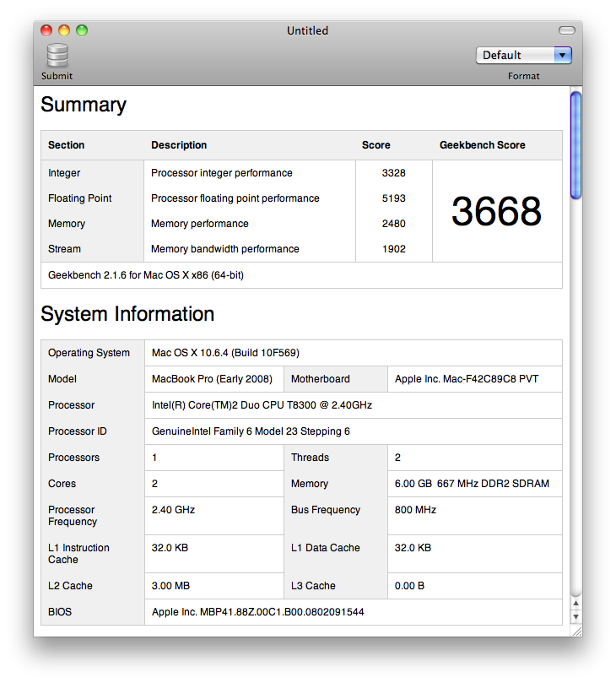
Task: Click the '2.40 GHz' processor frequency value
Action: pyautogui.click(x=173, y=510)
